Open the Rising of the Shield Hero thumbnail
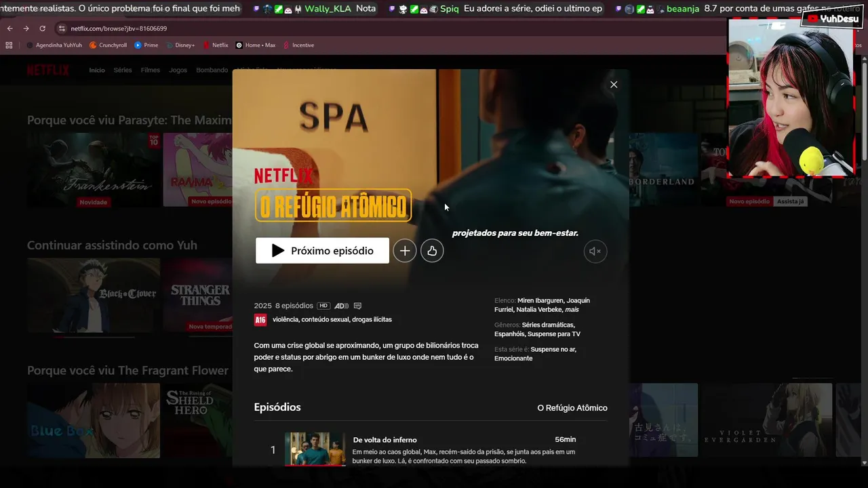Viewport: 868px width, 488px height. [197, 420]
